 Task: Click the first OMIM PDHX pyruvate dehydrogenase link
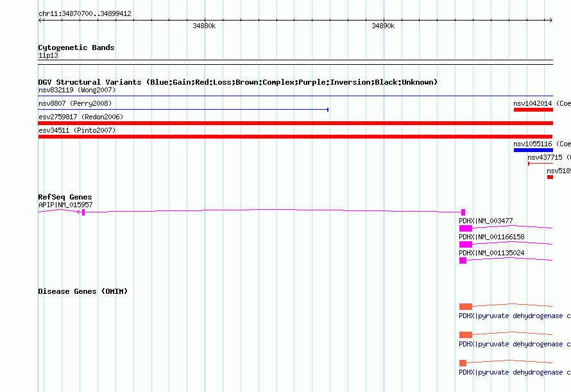(515, 316)
